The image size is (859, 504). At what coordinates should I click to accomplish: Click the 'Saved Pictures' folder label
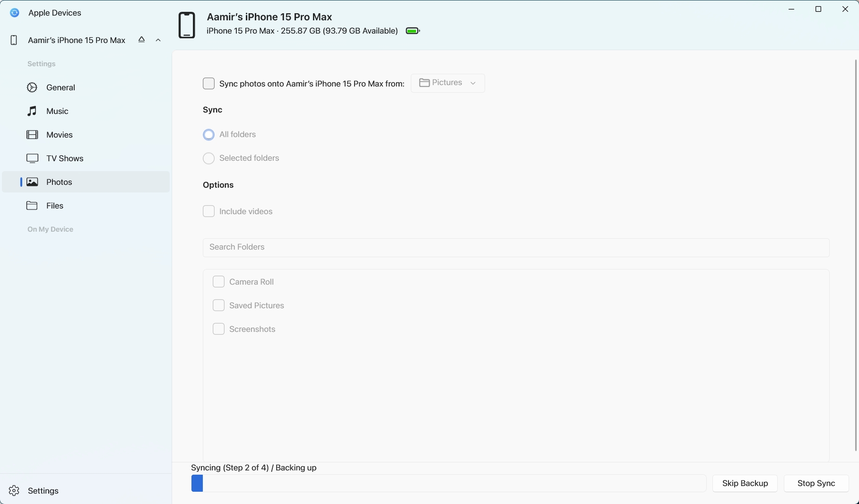[x=257, y=305]
